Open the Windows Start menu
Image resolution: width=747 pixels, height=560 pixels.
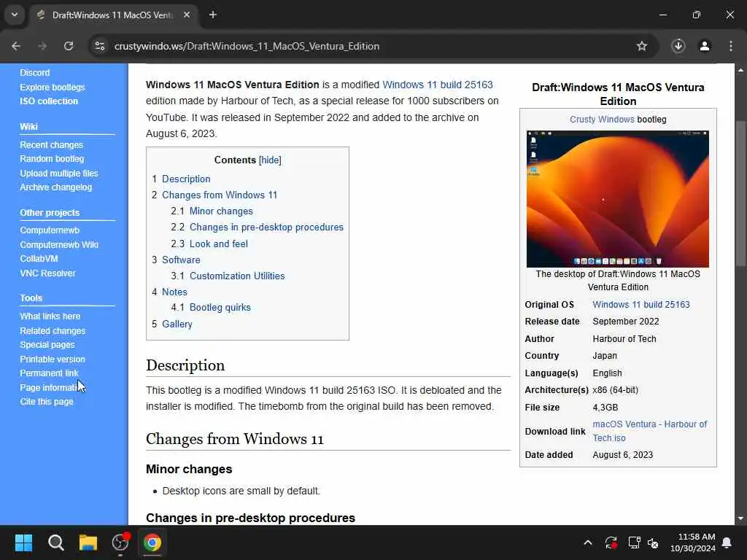click(23, 542)
